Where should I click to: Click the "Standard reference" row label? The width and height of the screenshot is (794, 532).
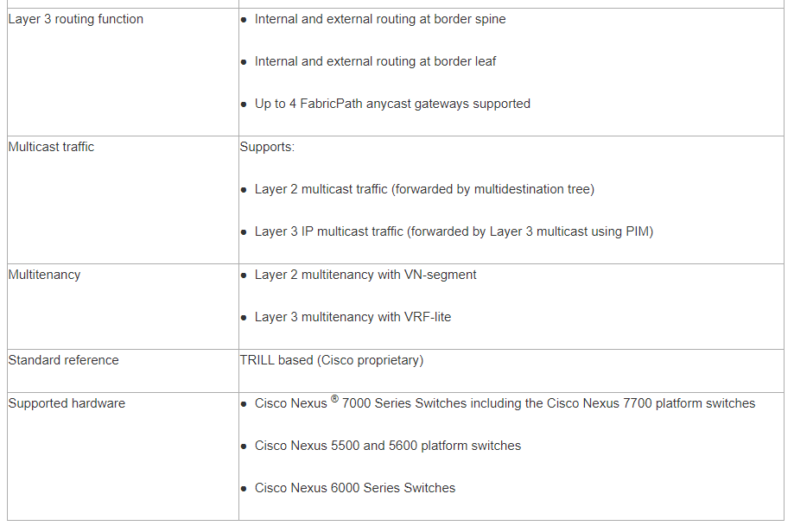coord(64,360)
